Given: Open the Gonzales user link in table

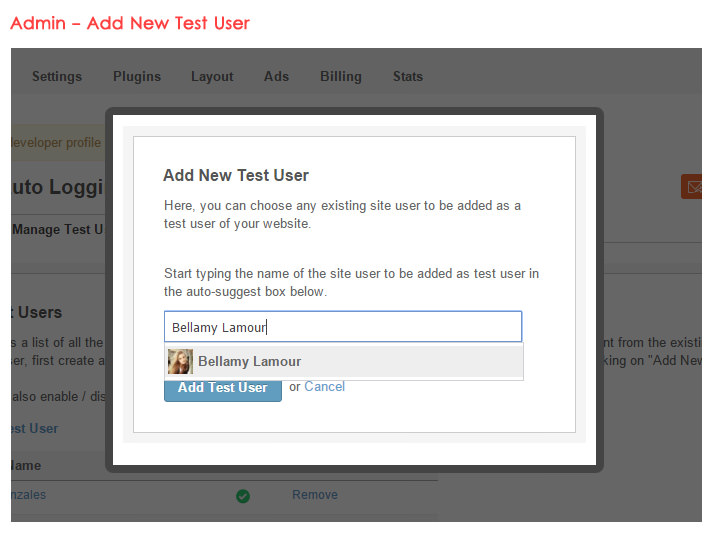Looking at the screenshot, I should click(28, 495).
